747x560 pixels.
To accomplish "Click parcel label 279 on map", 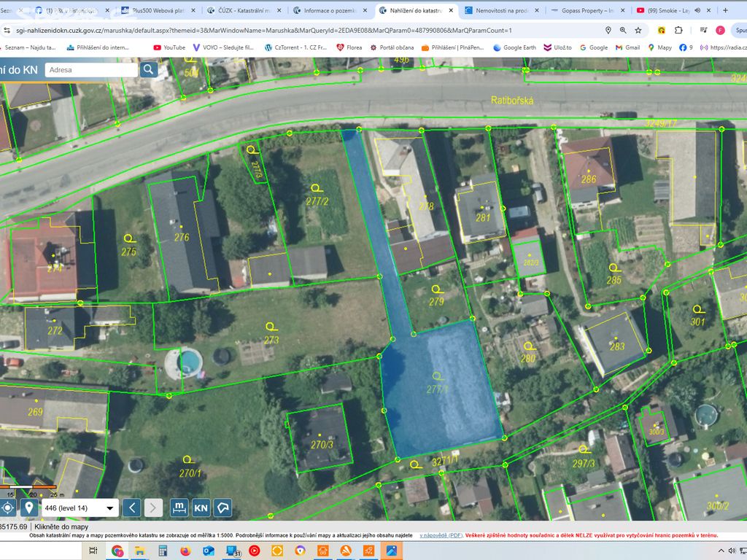I will 436,301.
